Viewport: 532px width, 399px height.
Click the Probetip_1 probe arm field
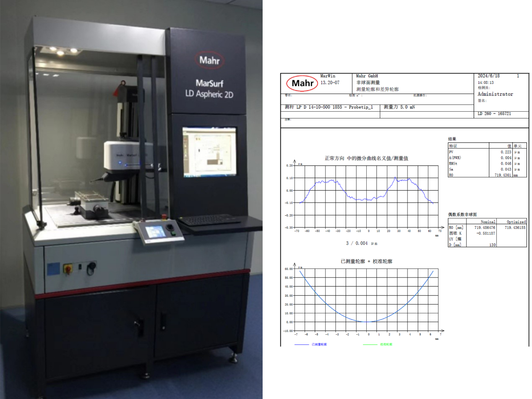point(331,108)
